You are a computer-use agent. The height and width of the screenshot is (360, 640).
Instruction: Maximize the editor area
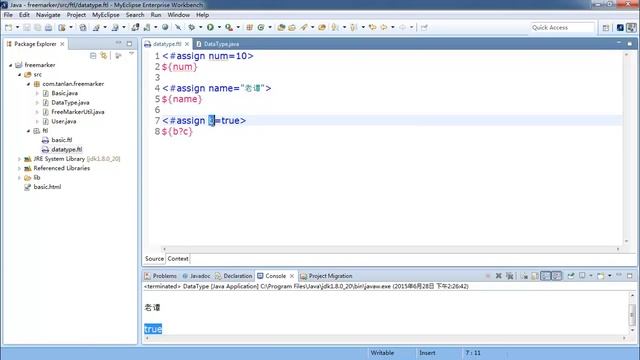point(629,43)
